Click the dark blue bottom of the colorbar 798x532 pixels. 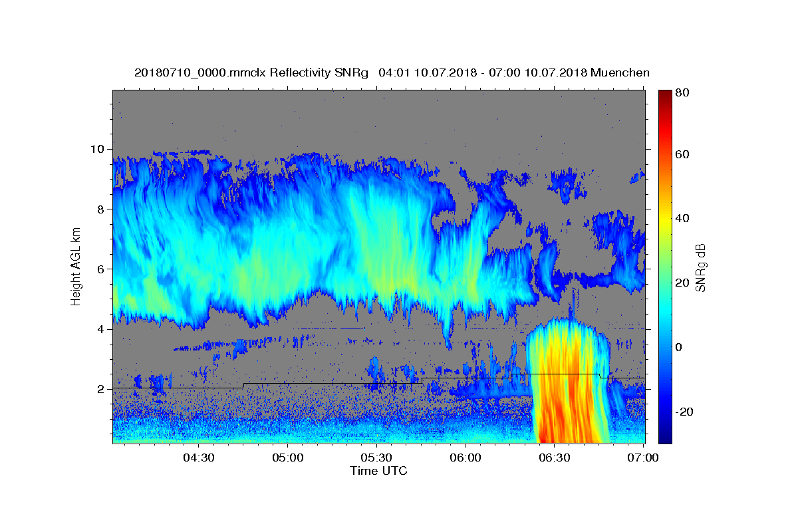pos(665,438)
